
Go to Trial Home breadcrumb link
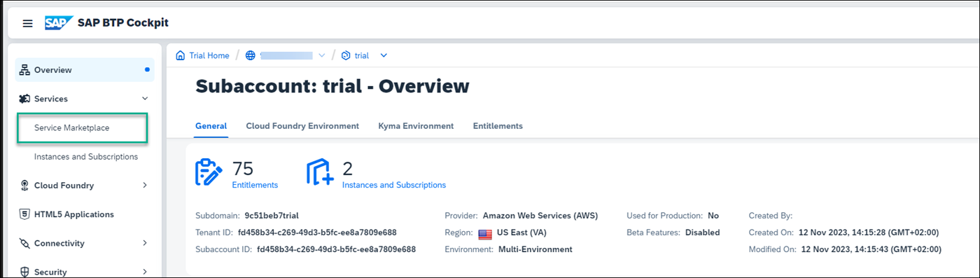tap(209, 55)
